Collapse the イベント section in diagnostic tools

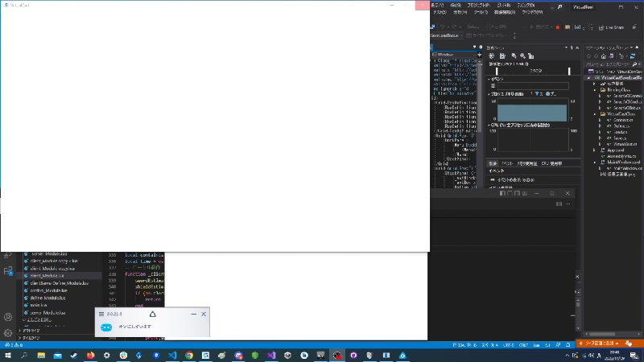(x=489, y=79)
